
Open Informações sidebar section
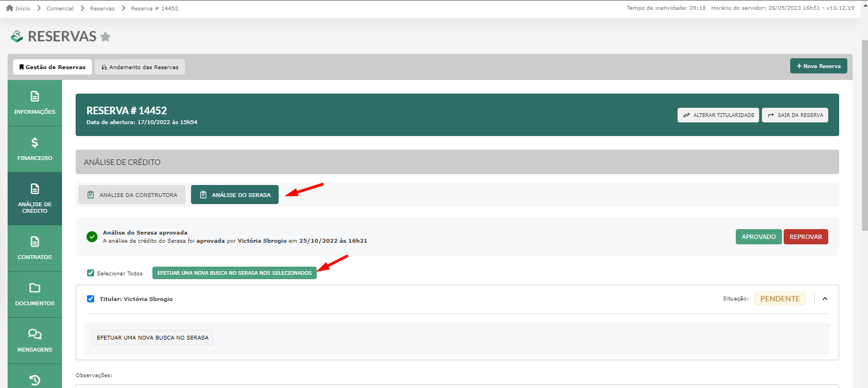tap(35, 103)
